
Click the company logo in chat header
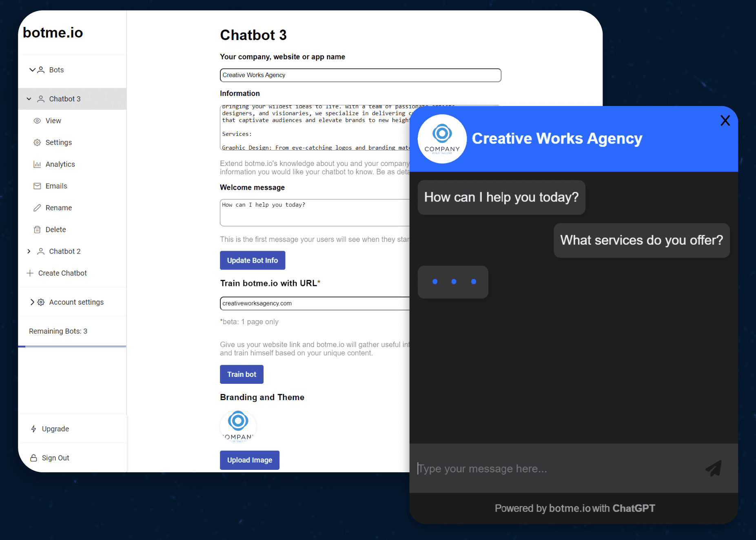point(442,139)
